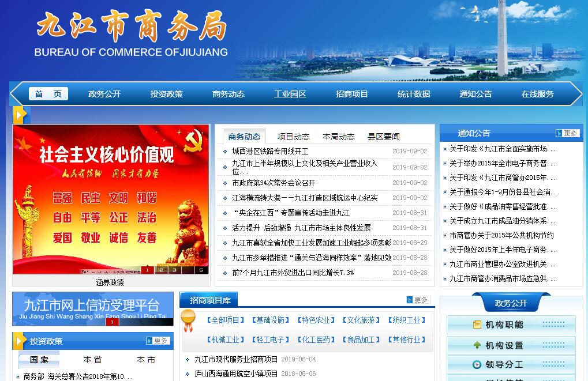Filter projects by 【化工医药】
This screenshot has width=588, height=381.
coord(316,339)
